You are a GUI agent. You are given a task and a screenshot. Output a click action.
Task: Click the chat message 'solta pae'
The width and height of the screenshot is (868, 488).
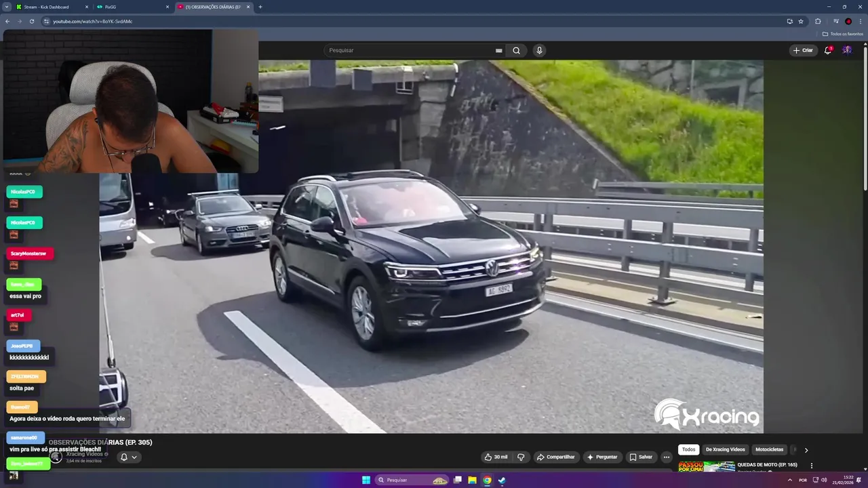[22, 388]
